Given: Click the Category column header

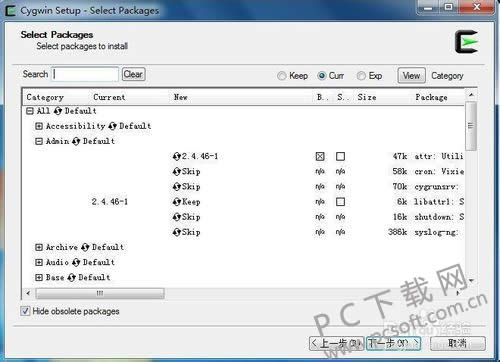Looking at the screenshot, I should pos(45,97).
